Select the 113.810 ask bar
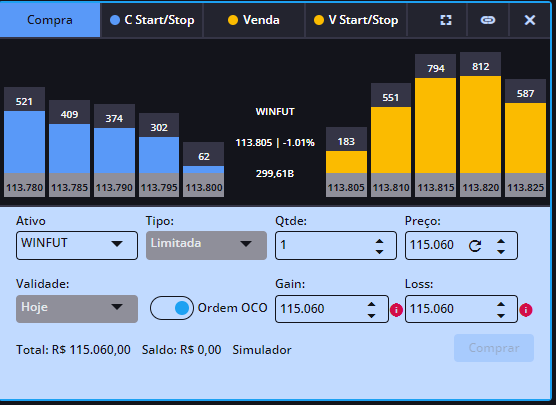 [391, 140]
